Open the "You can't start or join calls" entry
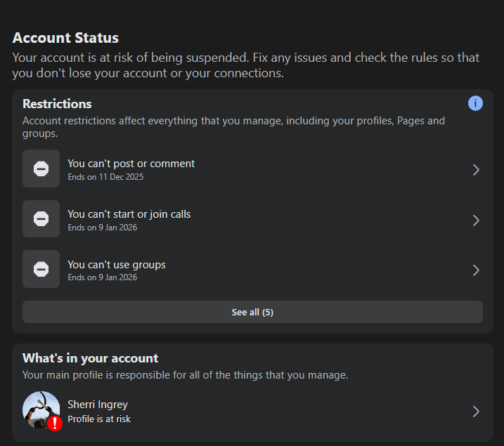 [129, 214]
